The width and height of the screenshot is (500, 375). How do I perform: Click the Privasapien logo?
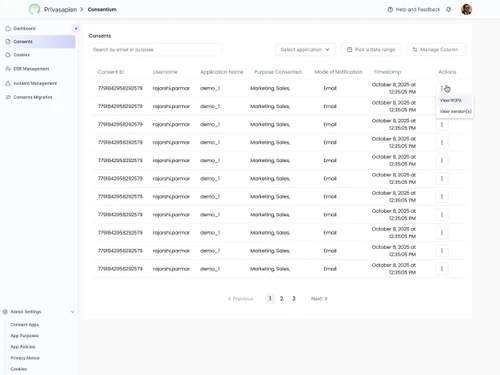coord(34,9)
